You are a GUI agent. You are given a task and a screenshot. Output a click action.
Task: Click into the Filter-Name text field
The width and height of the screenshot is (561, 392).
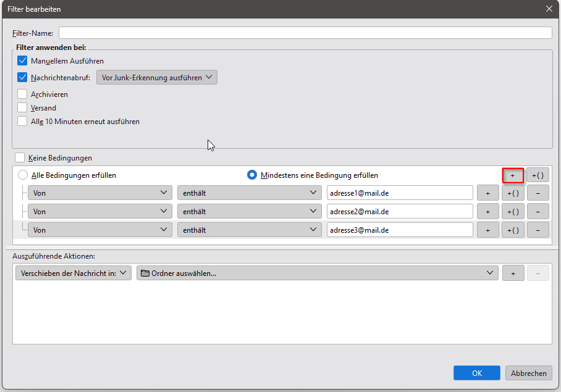[x=305, y=33]
